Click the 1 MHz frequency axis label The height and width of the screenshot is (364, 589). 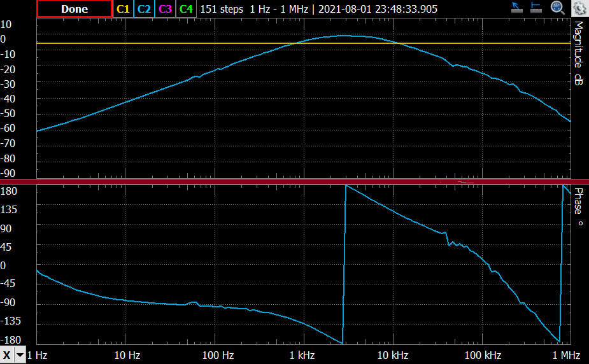point(565,354)
